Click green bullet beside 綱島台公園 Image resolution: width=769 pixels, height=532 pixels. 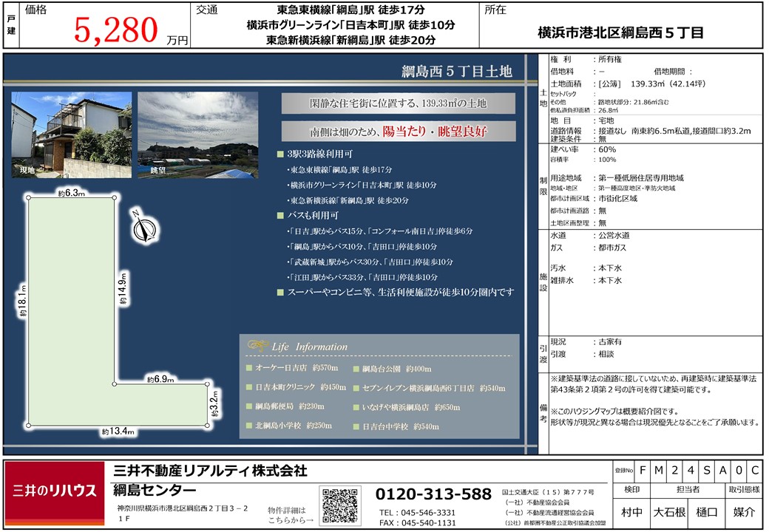[x=356, y=368]
